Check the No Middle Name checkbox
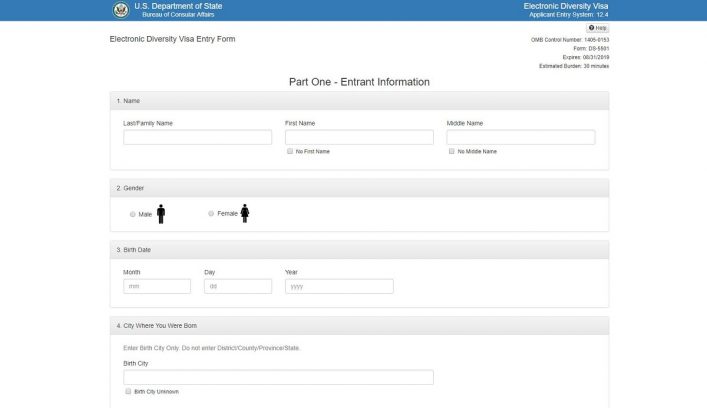The image size is (707, 408). coord(451,151)
